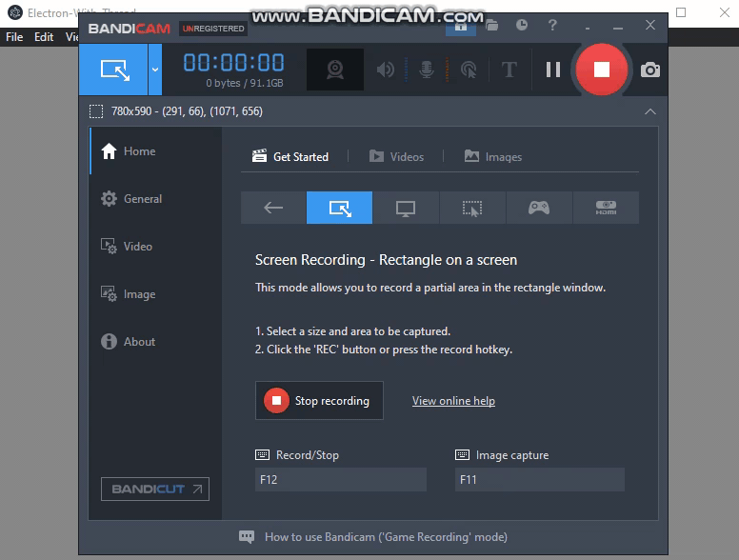Pause the recording
The height and width of the screenshot is (560, 739).
click(x=553, y=70)
